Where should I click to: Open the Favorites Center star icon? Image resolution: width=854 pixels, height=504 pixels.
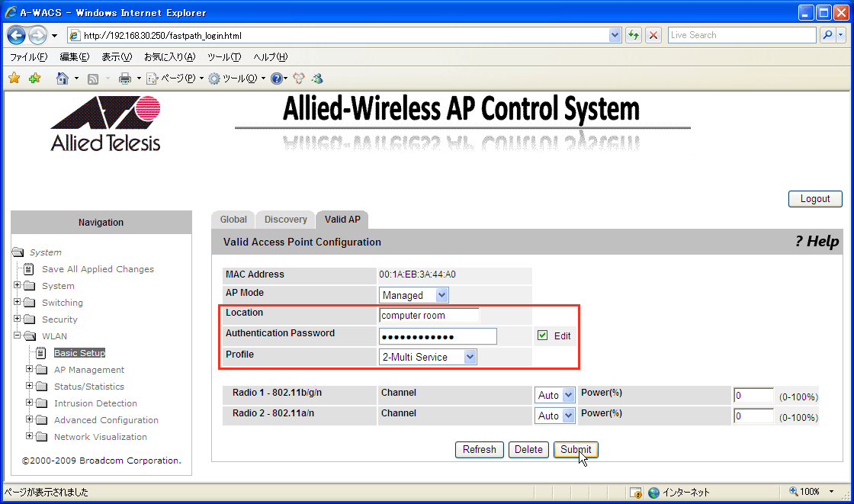(14, 79)
